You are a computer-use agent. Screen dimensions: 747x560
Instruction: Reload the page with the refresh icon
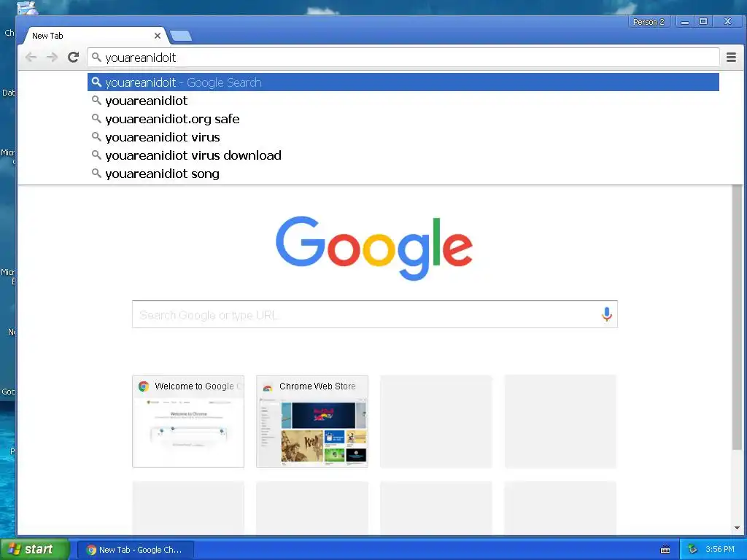point(73,58)
